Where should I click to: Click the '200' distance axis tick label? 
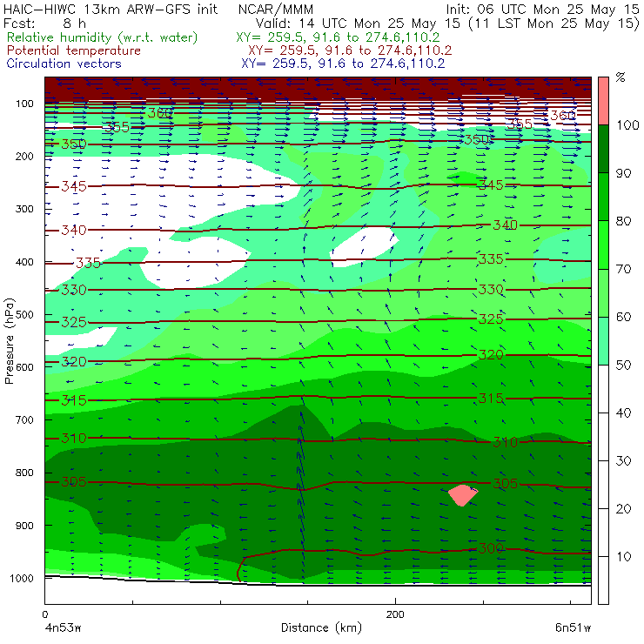click(x=395, y=614)
